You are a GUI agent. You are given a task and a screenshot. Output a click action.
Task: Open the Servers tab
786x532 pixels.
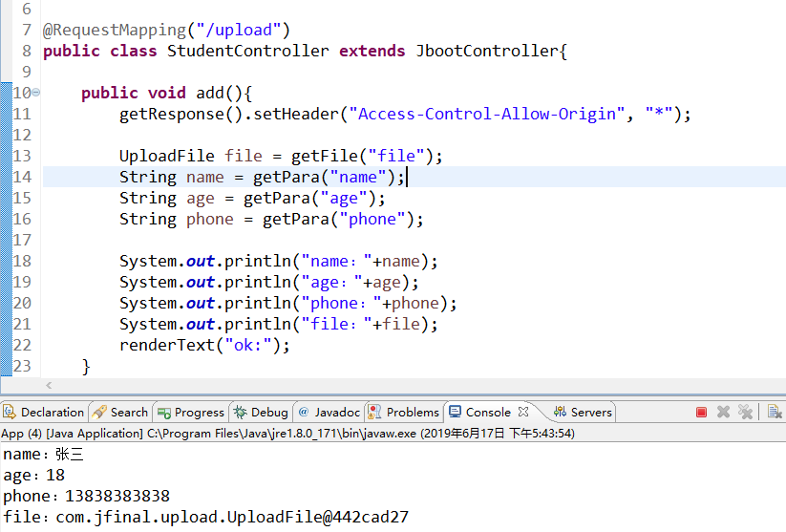[583, 413]
